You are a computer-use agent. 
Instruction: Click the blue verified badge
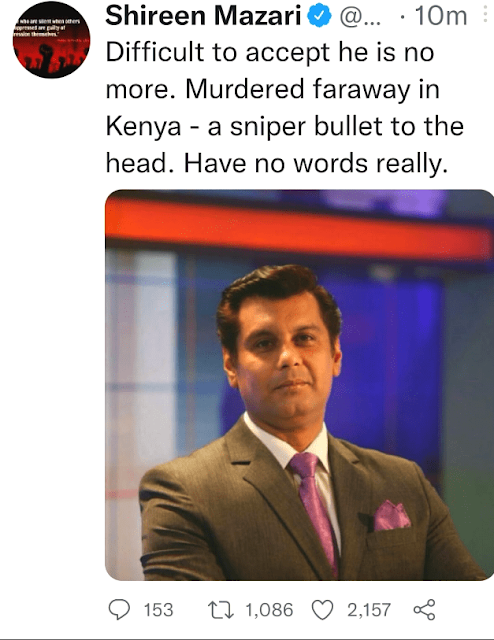(x=320, y=17)
